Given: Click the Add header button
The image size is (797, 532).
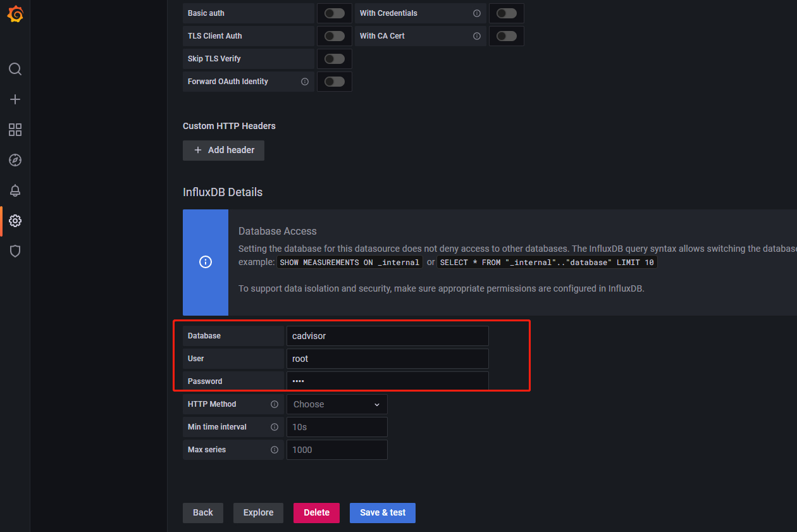Looking at the screenshot, I should pos(223,150).
